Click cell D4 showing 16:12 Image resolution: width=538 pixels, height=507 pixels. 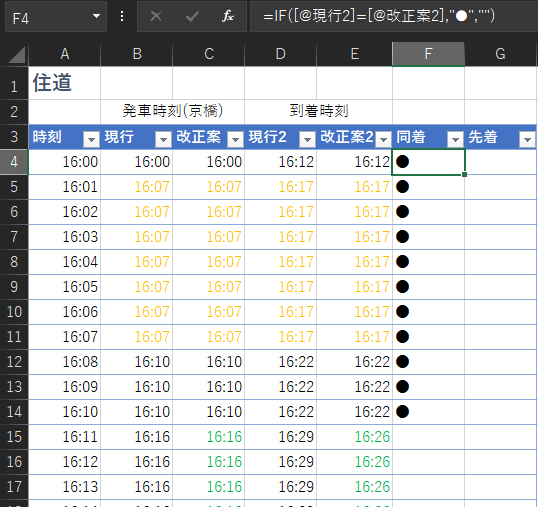point(281,162)
